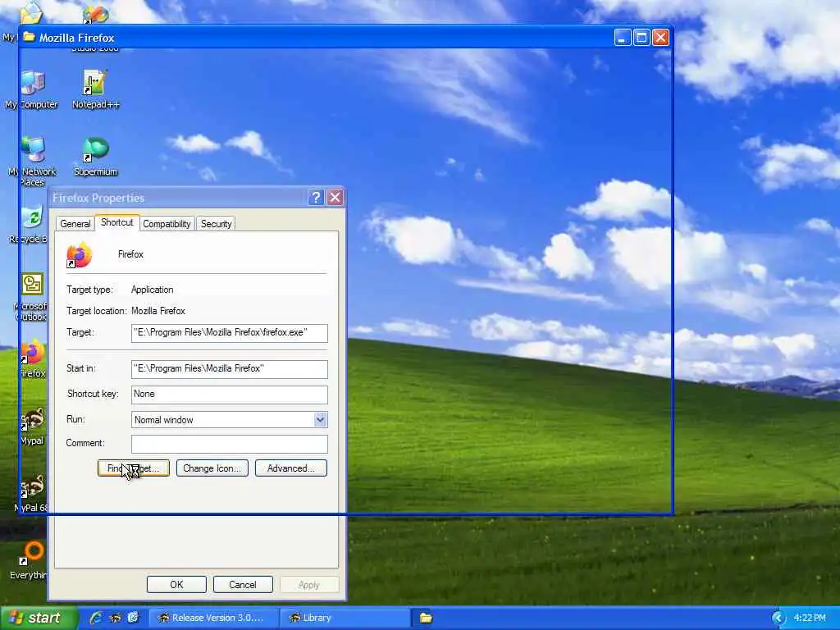Select My Network Places desktop icon

pyautogui.click(x=33, y=161)
